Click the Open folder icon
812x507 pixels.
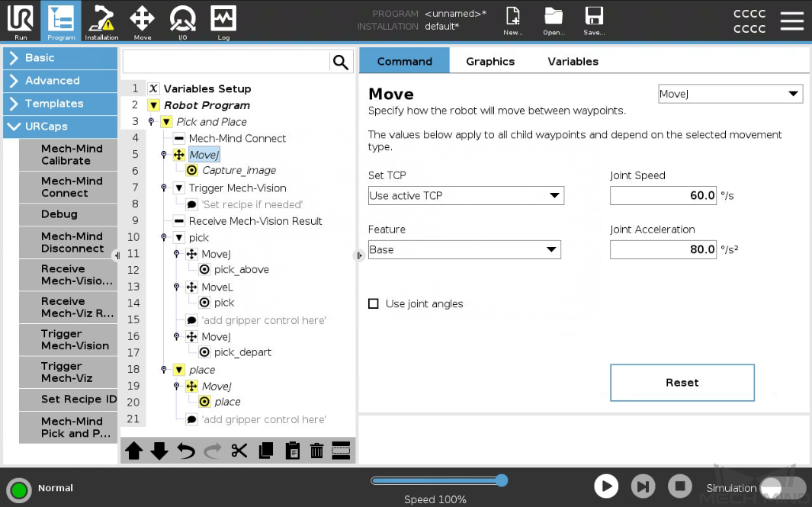[554, 21]
